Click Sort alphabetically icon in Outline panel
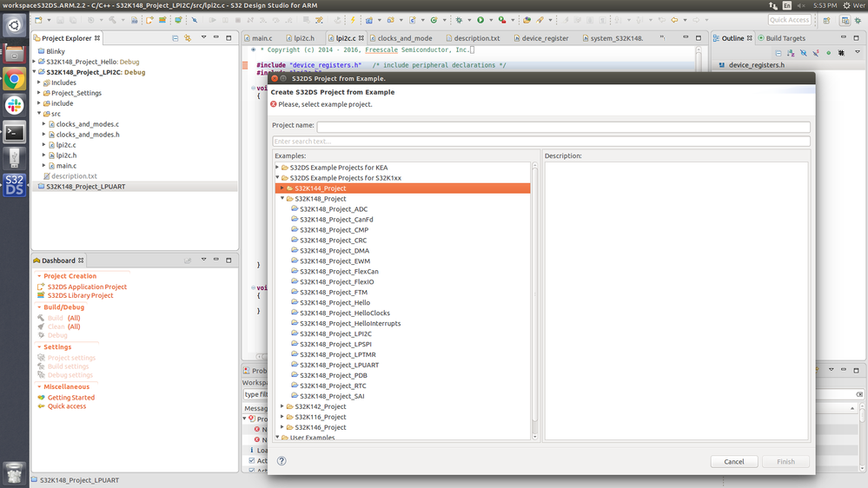Viewport: 868px width, 488px height. (791, 53)
